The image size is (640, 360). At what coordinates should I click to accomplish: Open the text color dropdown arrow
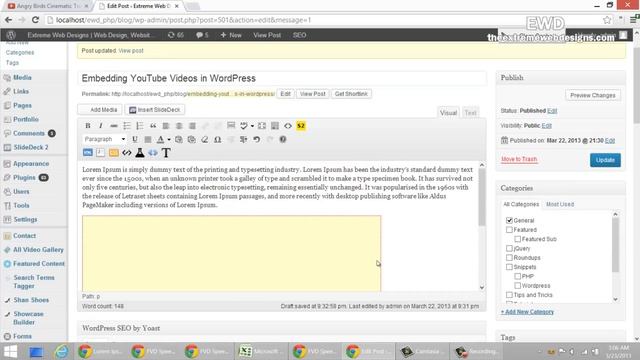pyautogui.click(x=169, y=139)
